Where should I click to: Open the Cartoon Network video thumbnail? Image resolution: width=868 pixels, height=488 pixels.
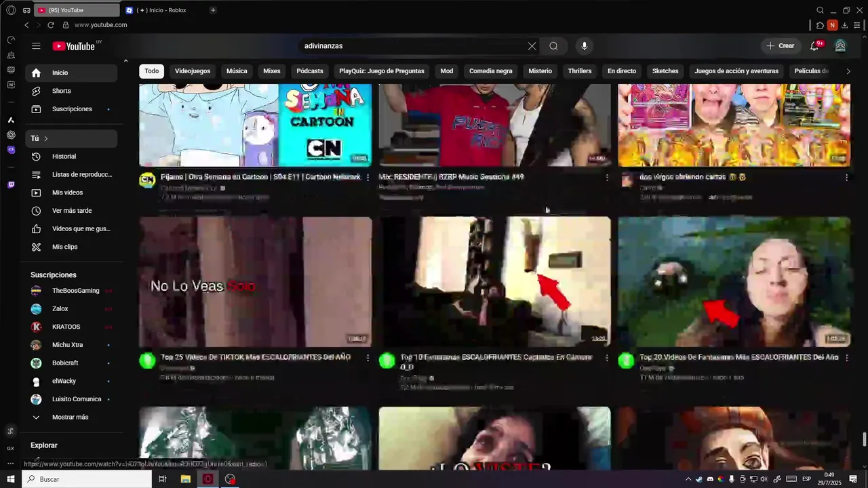click(256, 125)
